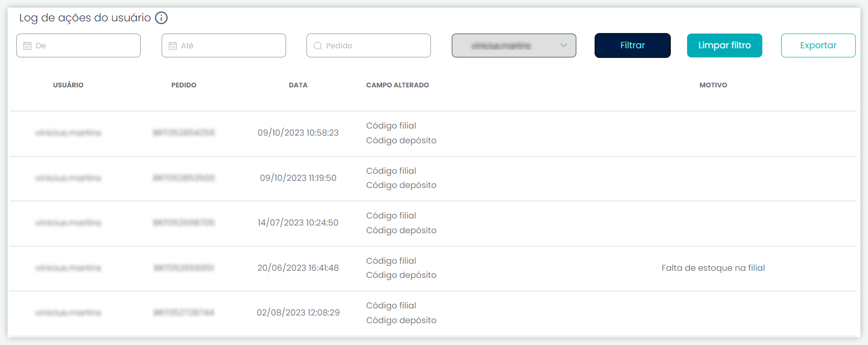This screenshot has width=868, height=345.
Task: Click Código filial in the 20/06/2023 row
Action: [x=391, y=261]
